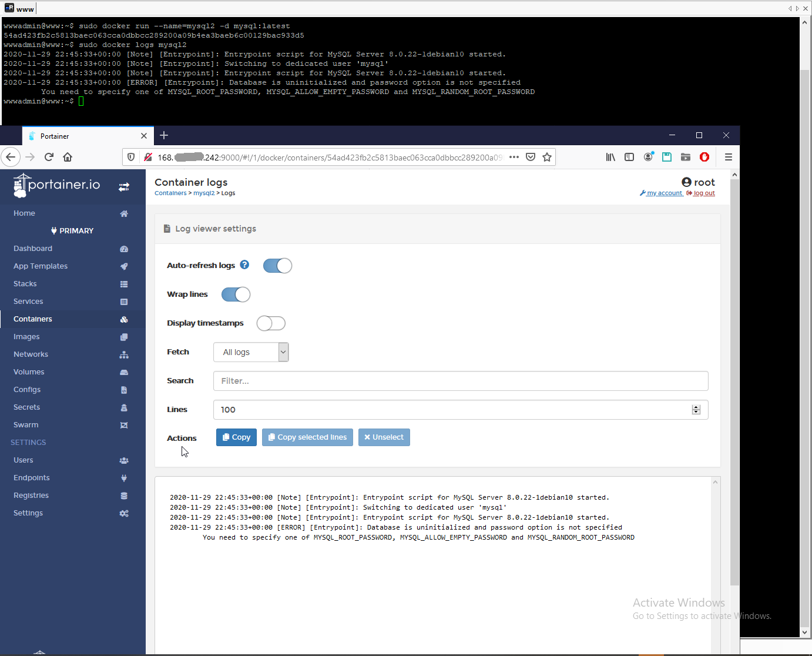
Task: Click the ERROR log line in the log output
Action: [x=396, y=527]
